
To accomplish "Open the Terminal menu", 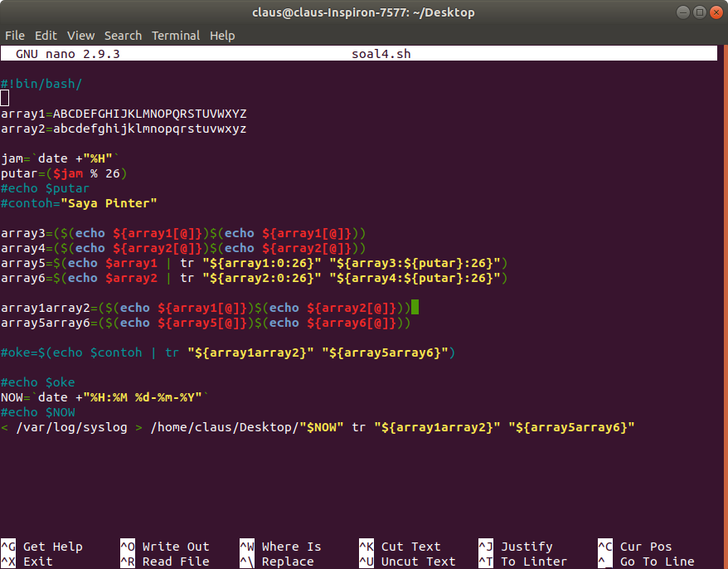I will 175,35.
